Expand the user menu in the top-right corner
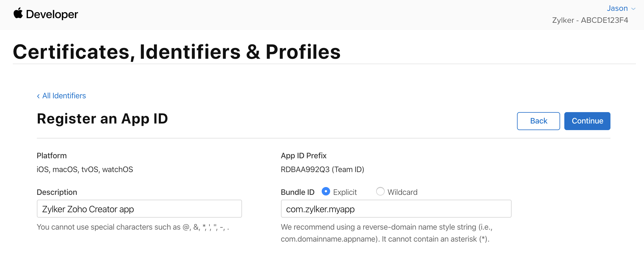This screenshot has height=259, width=644. pos(618,8)
